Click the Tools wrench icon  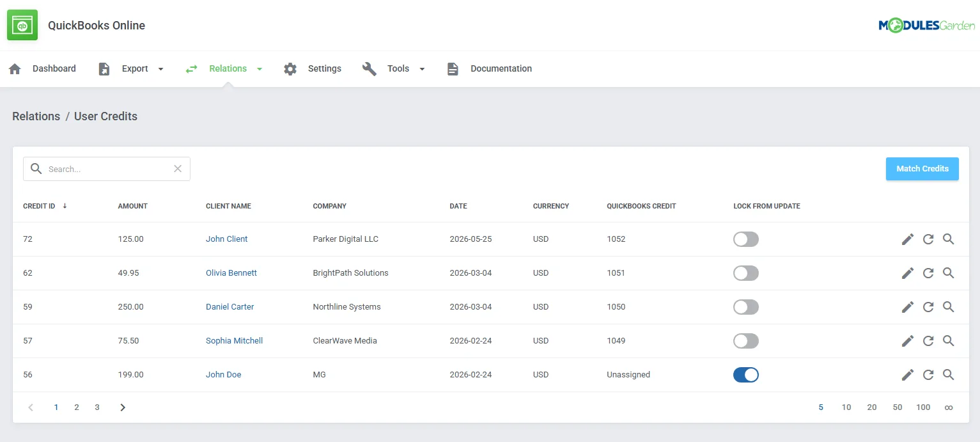click(x=369, y=68)
